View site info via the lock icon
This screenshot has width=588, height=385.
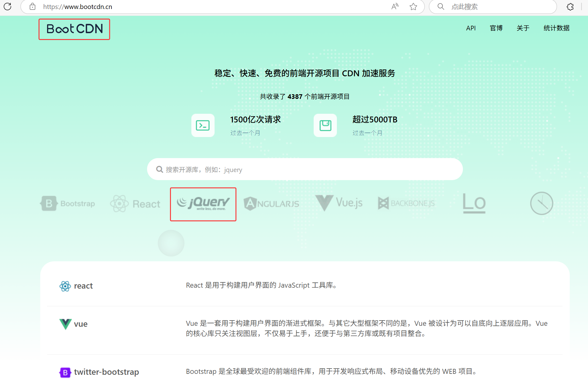[x=33, y=7]
